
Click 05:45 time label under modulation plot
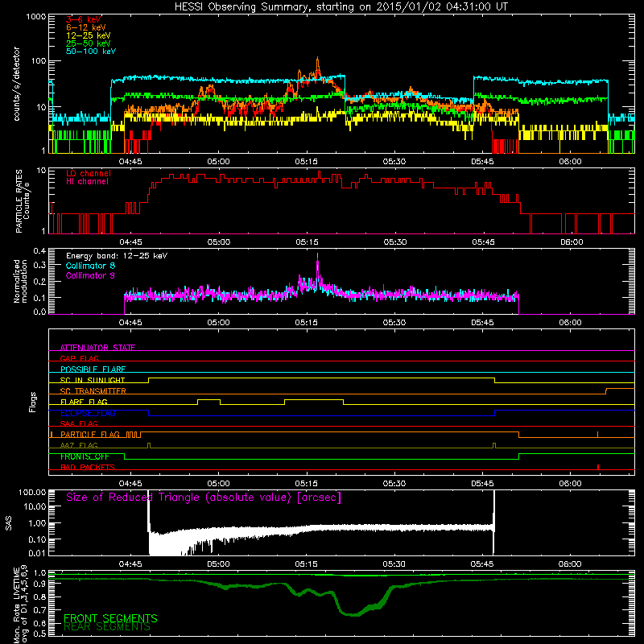(482, 323)
